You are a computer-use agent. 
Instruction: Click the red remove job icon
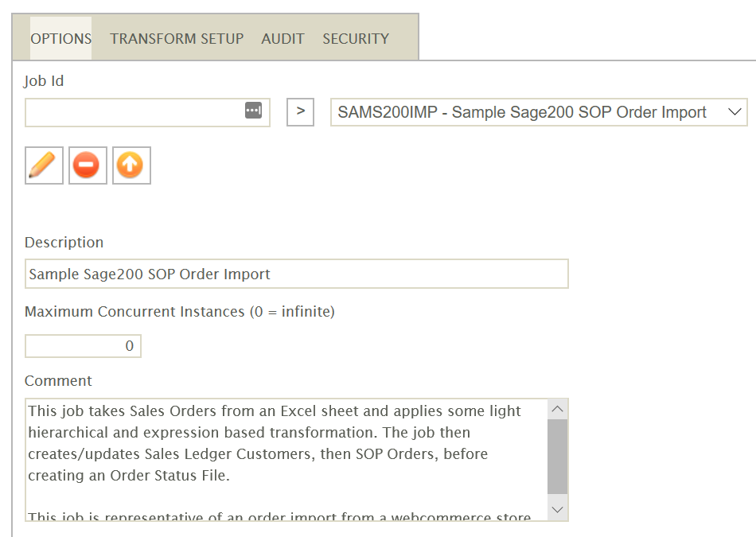pyautogui.click(x=88, y=165)
